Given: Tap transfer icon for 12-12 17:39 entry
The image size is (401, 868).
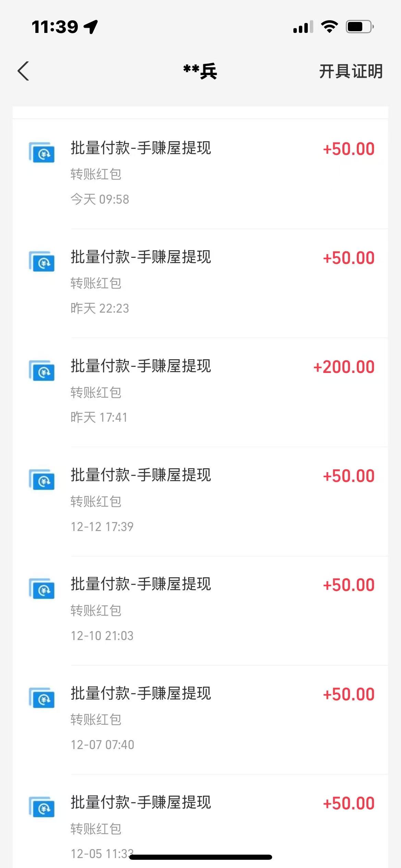Looking at the screenshot, I should click(x=42, y=480).
